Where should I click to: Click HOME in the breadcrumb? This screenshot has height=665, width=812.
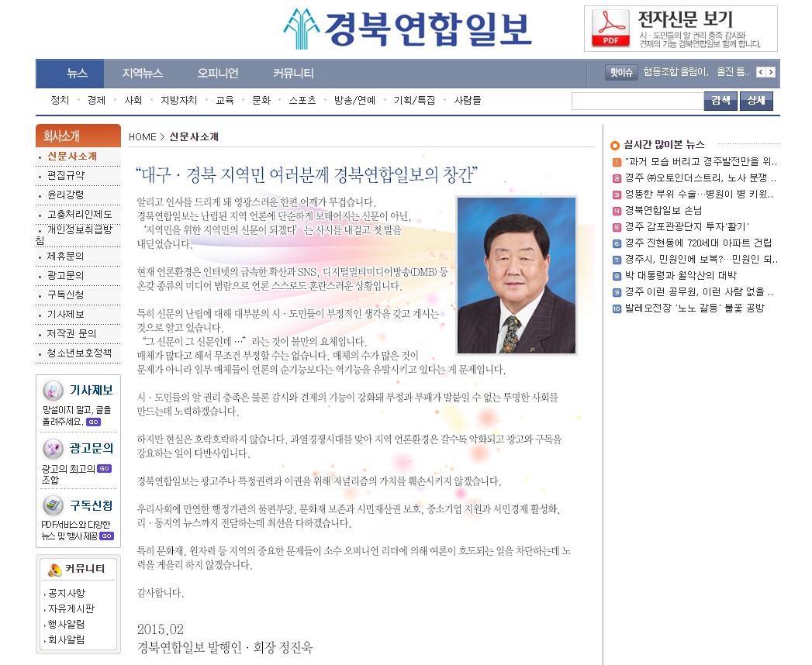(x=143, y=137)
